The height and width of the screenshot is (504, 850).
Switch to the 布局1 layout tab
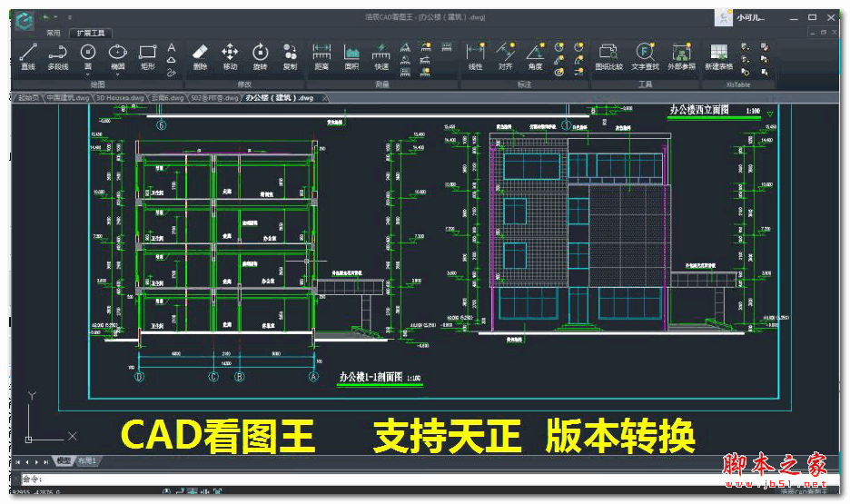pos(87,461)
